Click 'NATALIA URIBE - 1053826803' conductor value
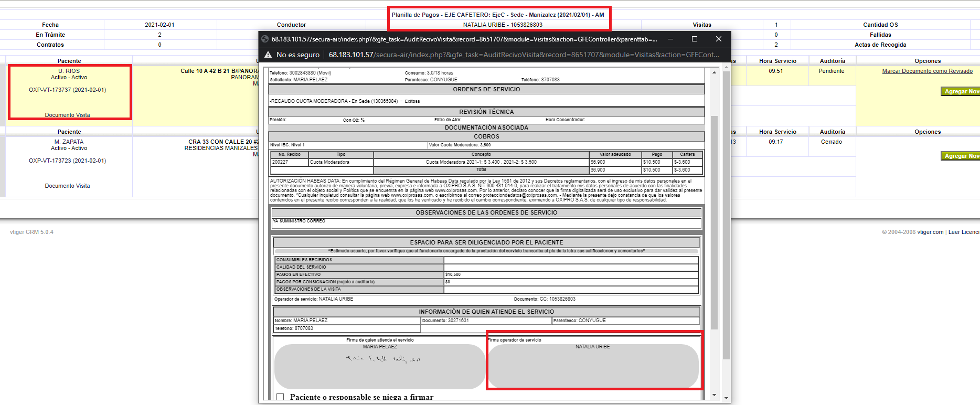This screenshot has height=405, width=980. click(x=503, y=25)
